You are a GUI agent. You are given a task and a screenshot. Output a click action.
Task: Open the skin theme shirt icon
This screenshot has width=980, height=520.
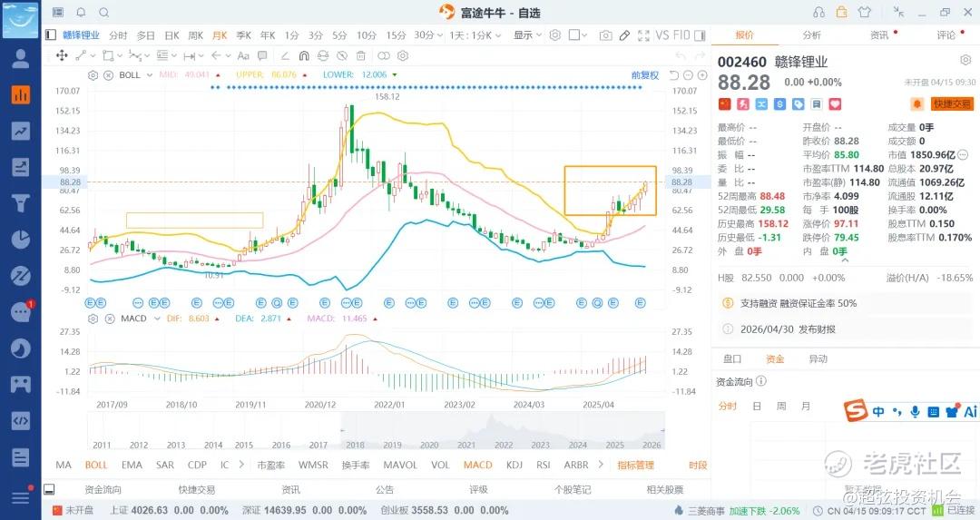click(x=865, y=13)
